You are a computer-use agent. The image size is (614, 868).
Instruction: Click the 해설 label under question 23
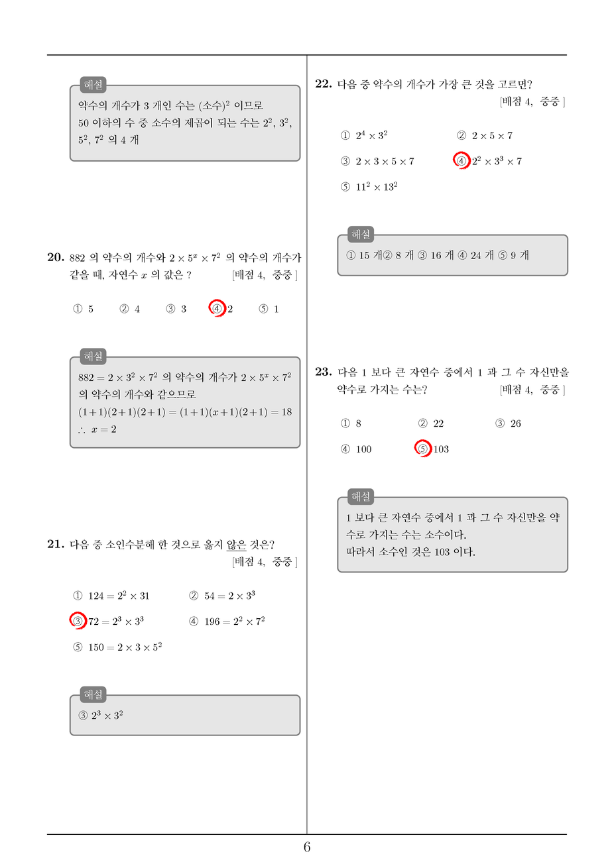[361, 496]
